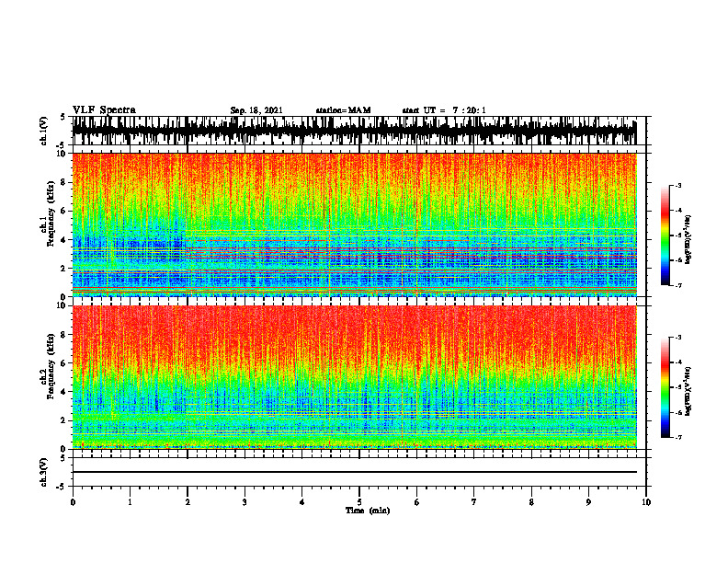Viewport: 728px width, 563px height.
Task: Click time-axis tick label "9"
Action: click(x=588, y=502)
